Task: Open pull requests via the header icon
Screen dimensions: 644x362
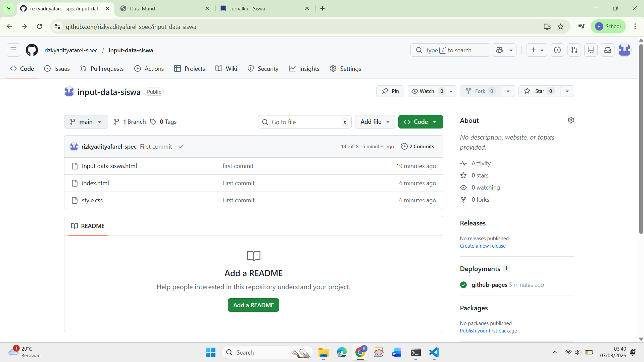Action: click(574, 50)
